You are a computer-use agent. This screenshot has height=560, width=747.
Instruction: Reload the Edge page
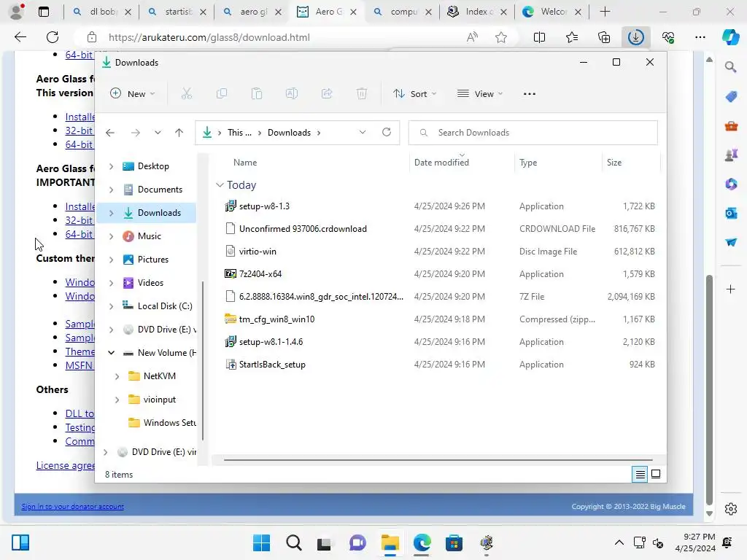click(53, 37)
